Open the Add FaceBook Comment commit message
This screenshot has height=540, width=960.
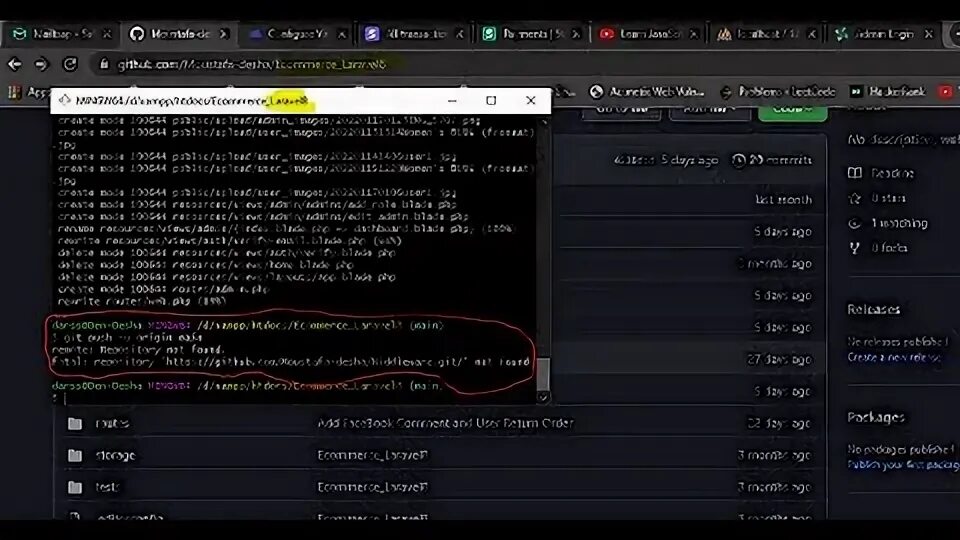click(445, 423)
